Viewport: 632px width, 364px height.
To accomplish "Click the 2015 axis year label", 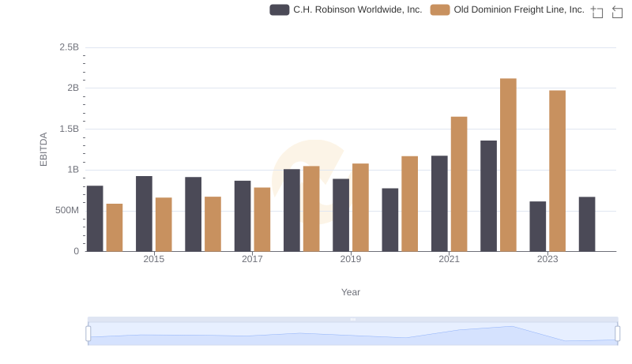I will point(153,259).
